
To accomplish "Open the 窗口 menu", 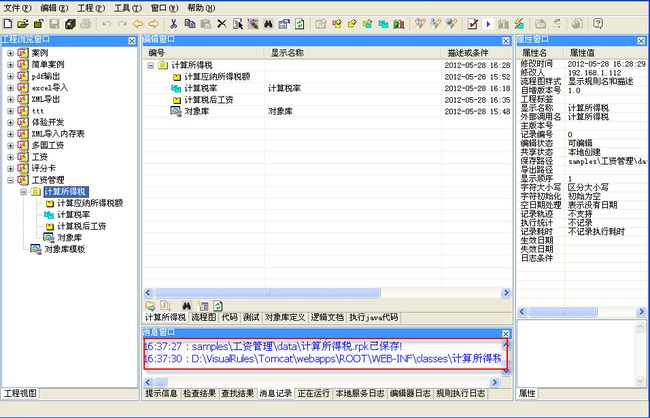I will [165, 8].
